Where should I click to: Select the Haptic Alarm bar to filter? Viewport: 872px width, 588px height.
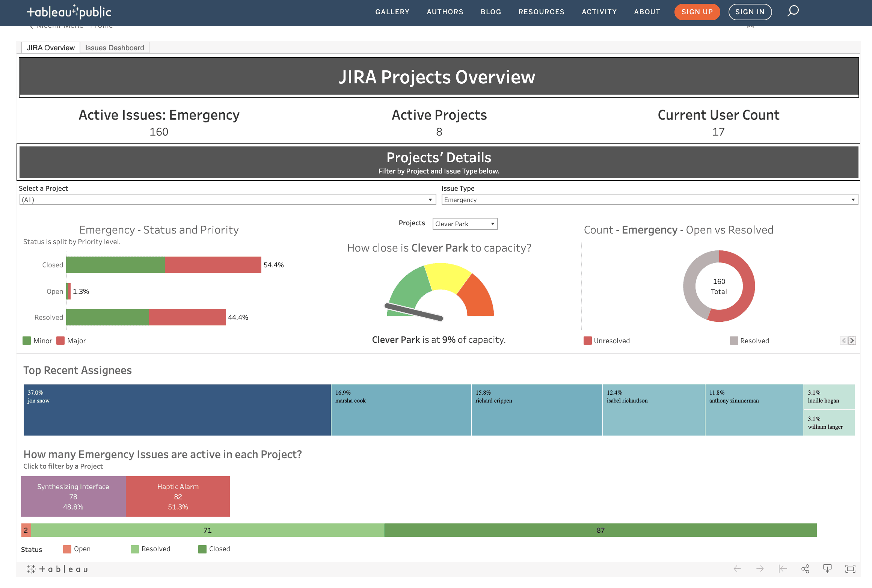click(177, 496)
